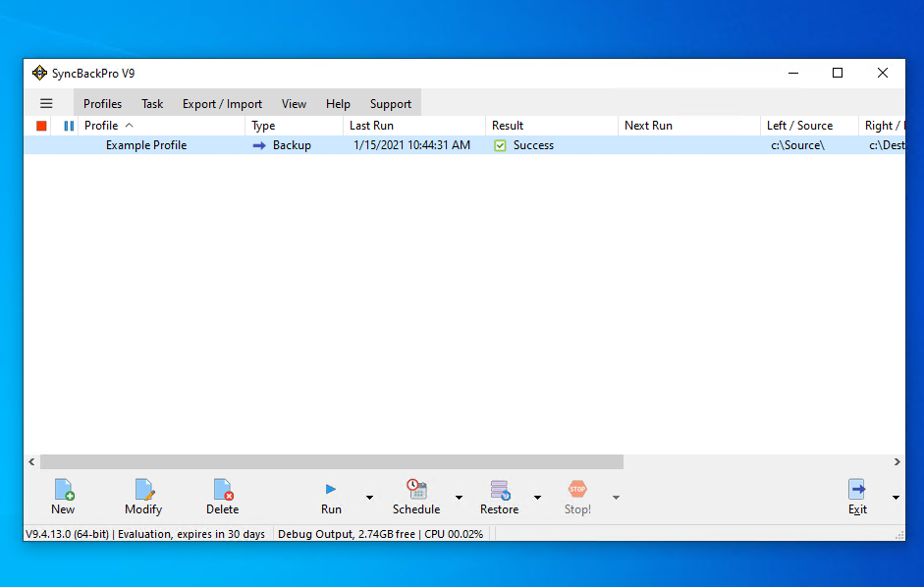Open the Task menu

pos(152,104)
